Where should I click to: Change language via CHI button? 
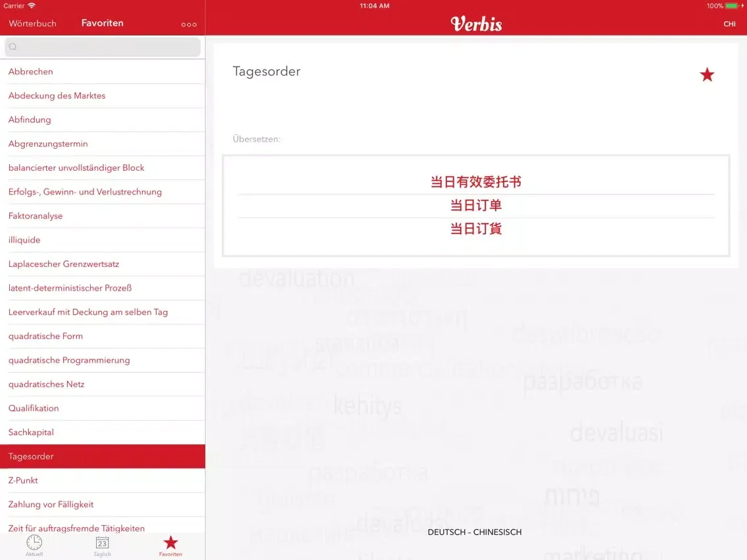729,24
